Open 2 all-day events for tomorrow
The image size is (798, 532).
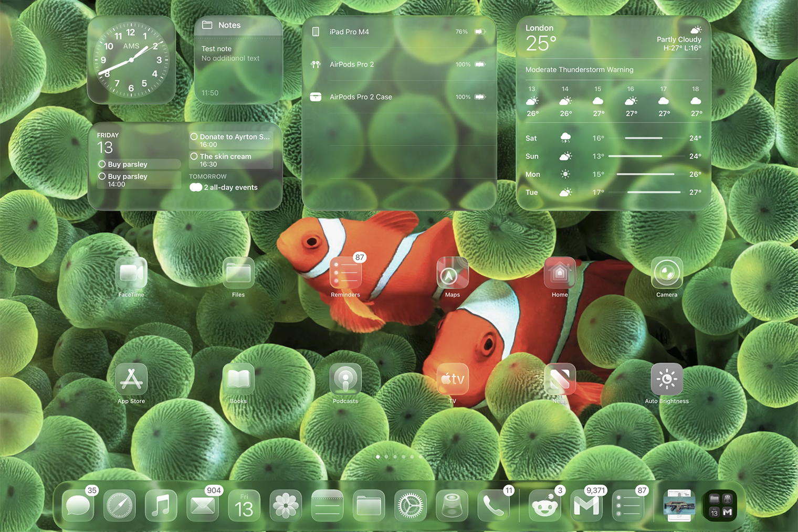224,187
